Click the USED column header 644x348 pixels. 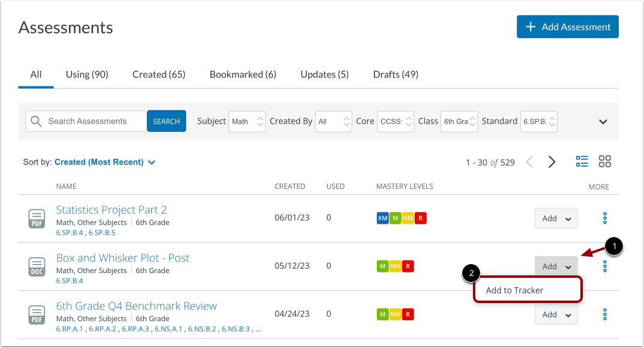pyautogui.click(x=335, y=187)
